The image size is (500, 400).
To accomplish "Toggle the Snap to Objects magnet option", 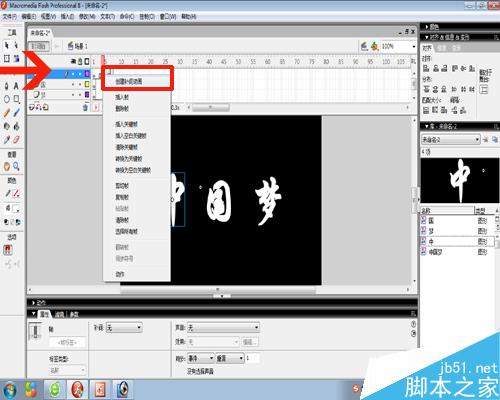I will pos(8,250).
